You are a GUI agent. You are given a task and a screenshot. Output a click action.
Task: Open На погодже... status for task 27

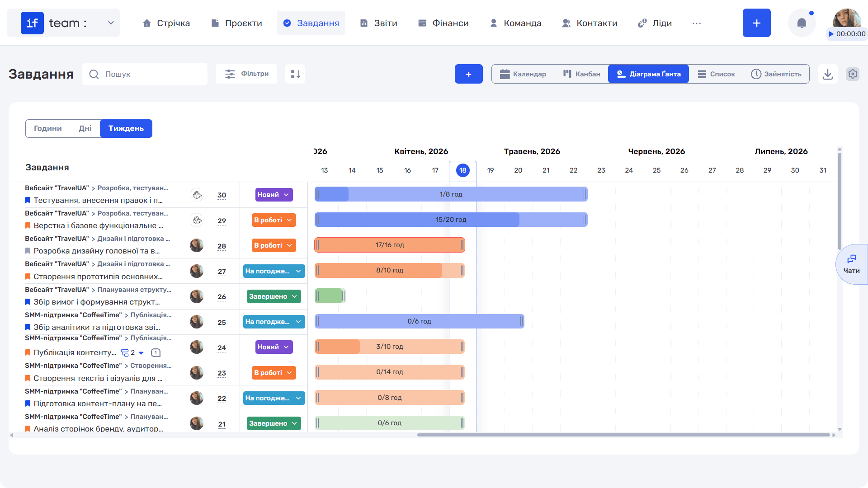274,271
